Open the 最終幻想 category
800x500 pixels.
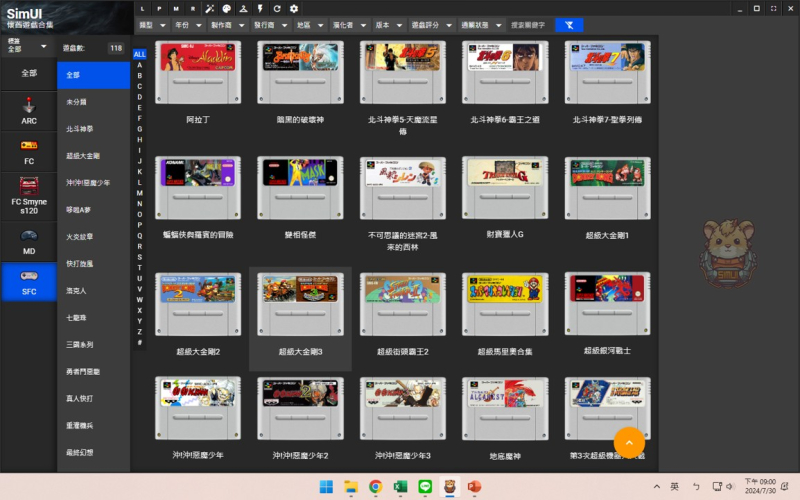(93, 452)
